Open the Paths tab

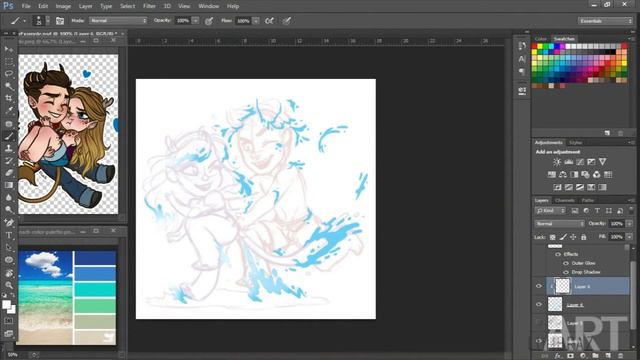tap(587, 200)
